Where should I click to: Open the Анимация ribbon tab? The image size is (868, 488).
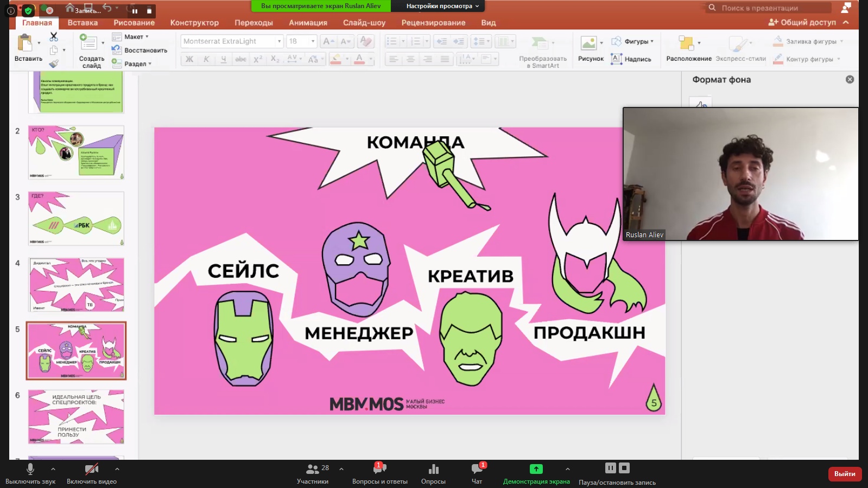[308, 23]
